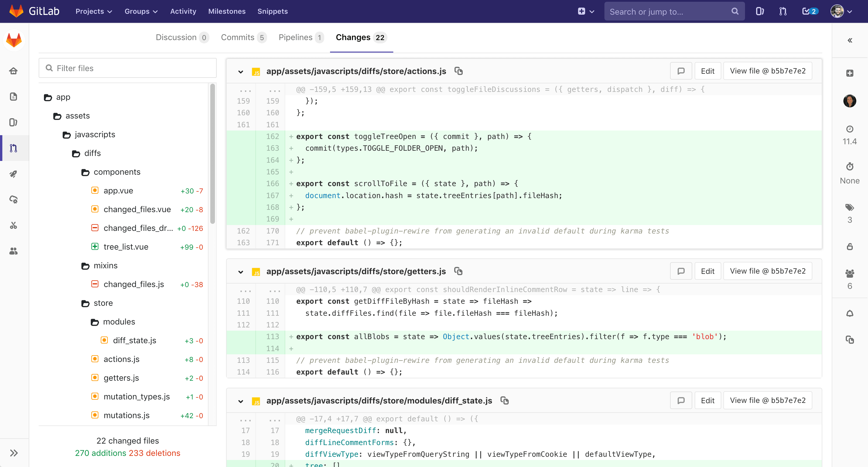The width and height of the screenshot is (868, 467).
Task: Open the Projects dropdown menu
Action: pos(93,11)
